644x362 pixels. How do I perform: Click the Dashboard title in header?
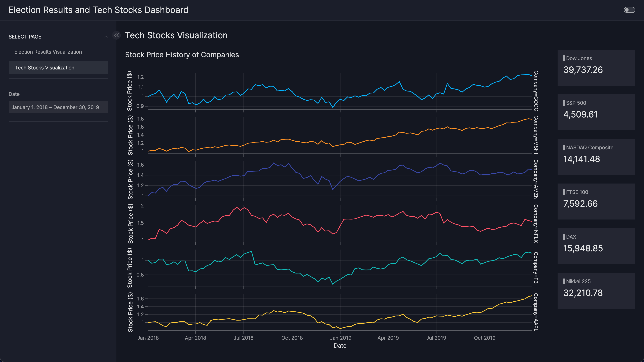pyautogui.click(x=98, y=10)
